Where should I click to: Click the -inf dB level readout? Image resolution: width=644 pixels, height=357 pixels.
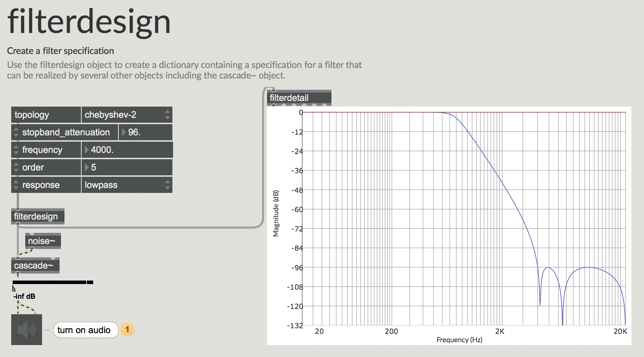pos(25,296)
